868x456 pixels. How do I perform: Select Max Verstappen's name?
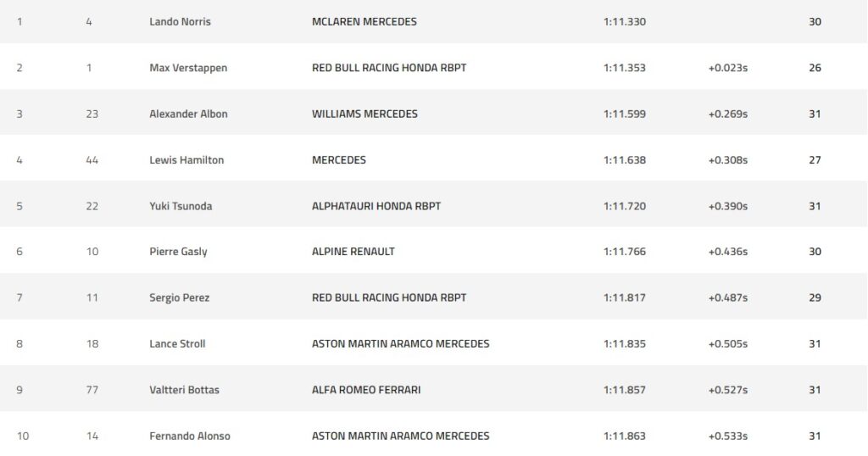[x=188, y=68]
